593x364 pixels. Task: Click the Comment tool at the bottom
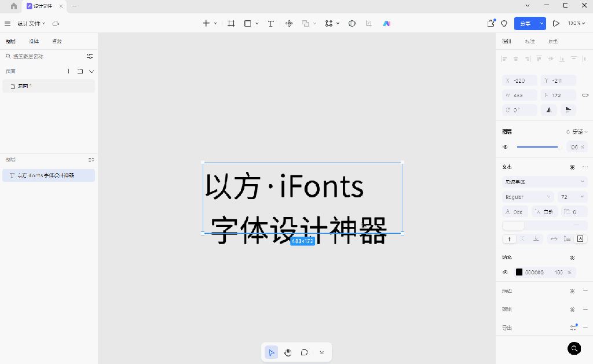[304, 352]
